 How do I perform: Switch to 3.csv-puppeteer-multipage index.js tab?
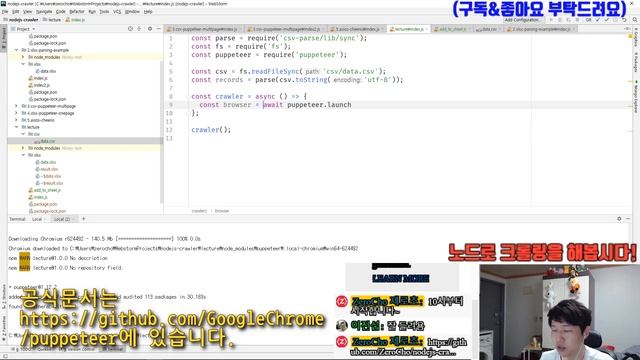click(x=203, y=29)
